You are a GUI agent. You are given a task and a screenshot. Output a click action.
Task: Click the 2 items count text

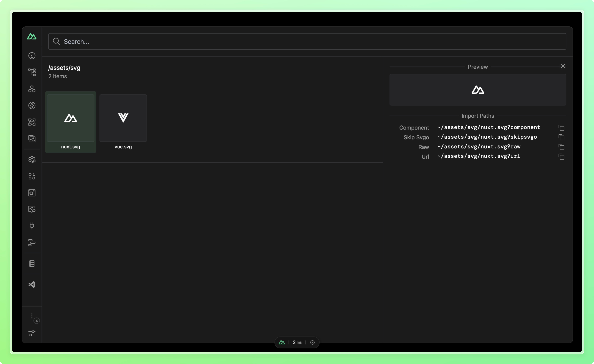pyautogui.click(x=58, y=76)
